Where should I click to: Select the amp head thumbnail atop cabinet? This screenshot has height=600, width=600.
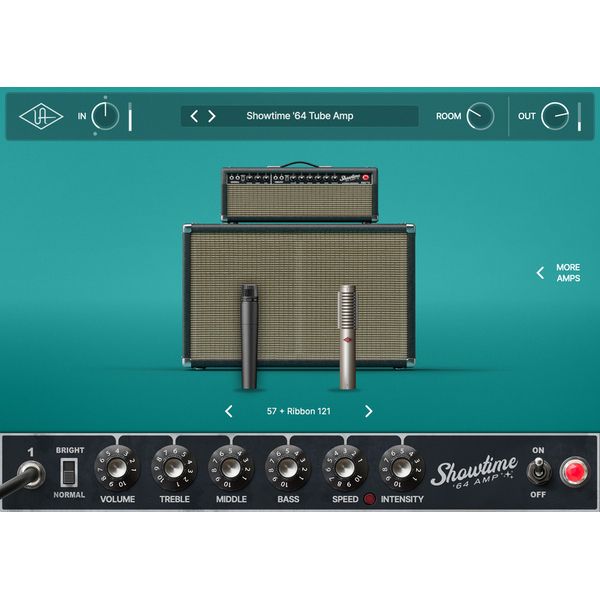pos(299,193)
